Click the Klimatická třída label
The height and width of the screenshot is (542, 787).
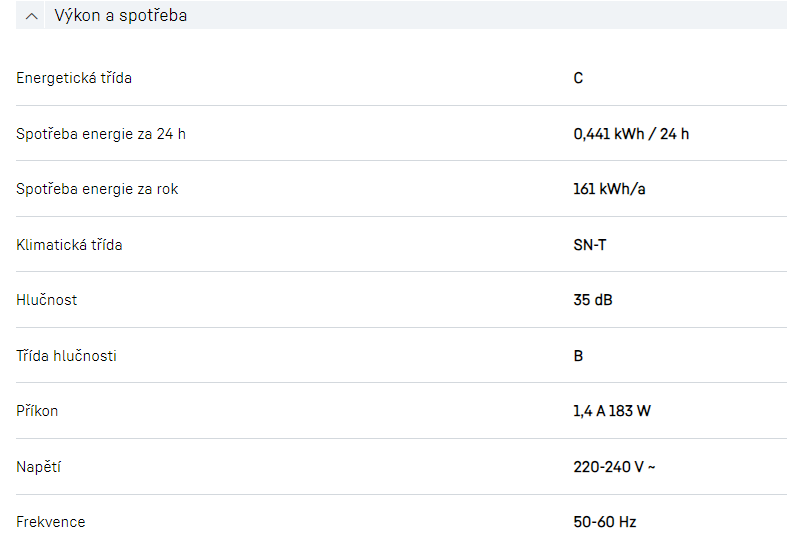[x=69, y=244]
